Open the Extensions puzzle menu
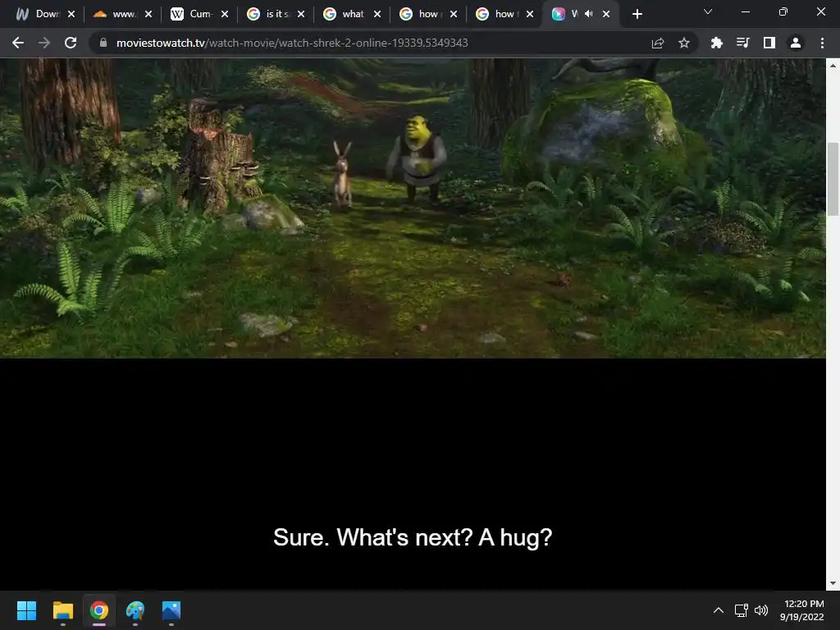The width and height of the screenshot is (840, 630). pos(716,43)
